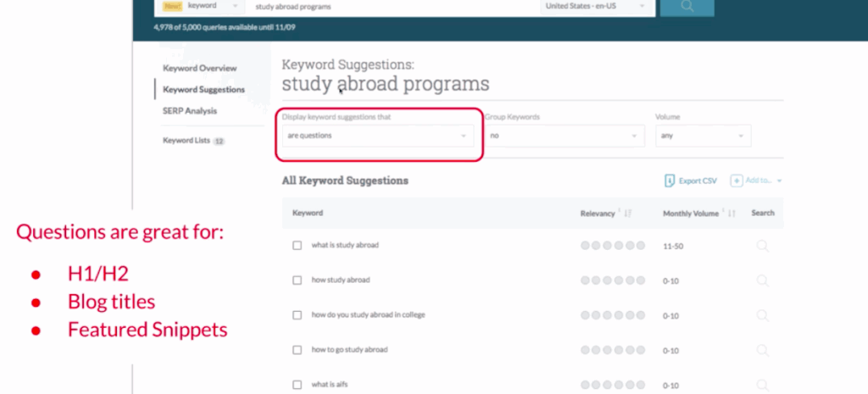The image size is (868, 394).
Task: Click magnifier icon for 'how study abroad'
Action: [762, 280]
